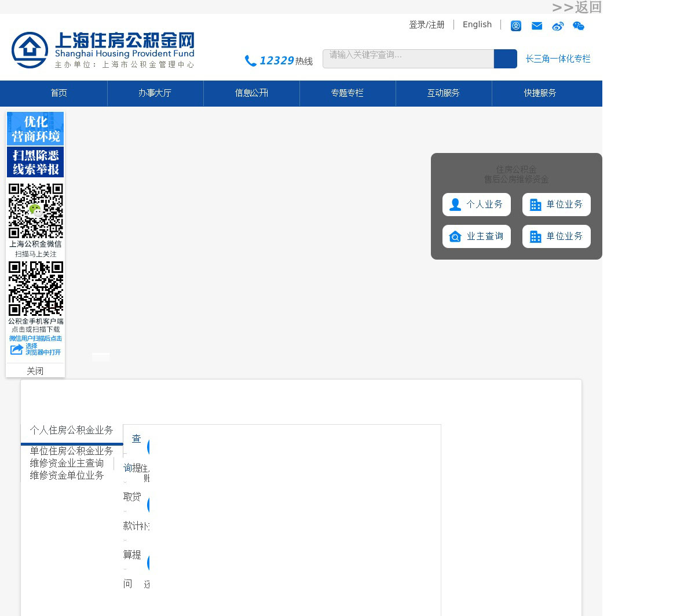The image size is (695, 616).
Task: Switch to 维修资金业主查询 tab
Action: (x=67, y=463)
